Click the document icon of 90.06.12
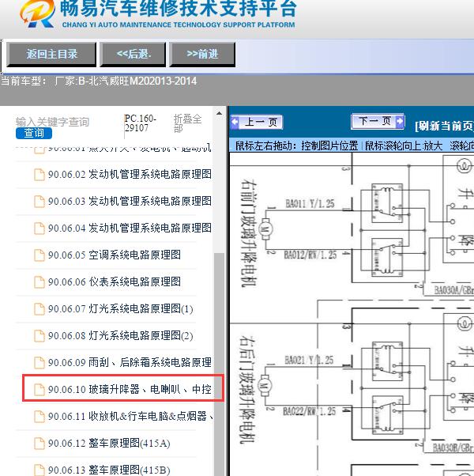474x476 pixels. 39,444
